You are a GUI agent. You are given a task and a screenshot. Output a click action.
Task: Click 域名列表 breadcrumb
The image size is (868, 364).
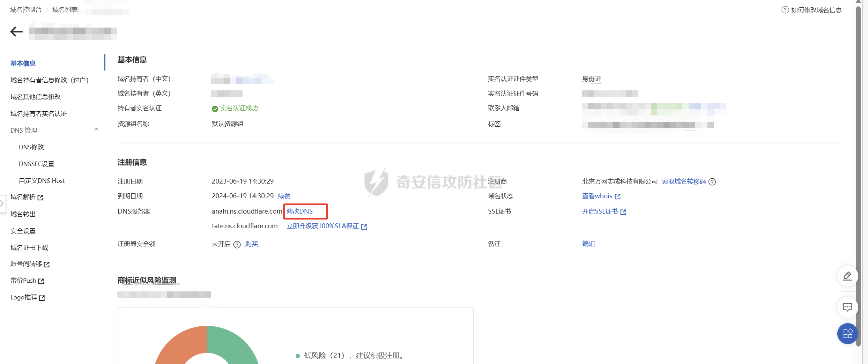click(65, 10)
